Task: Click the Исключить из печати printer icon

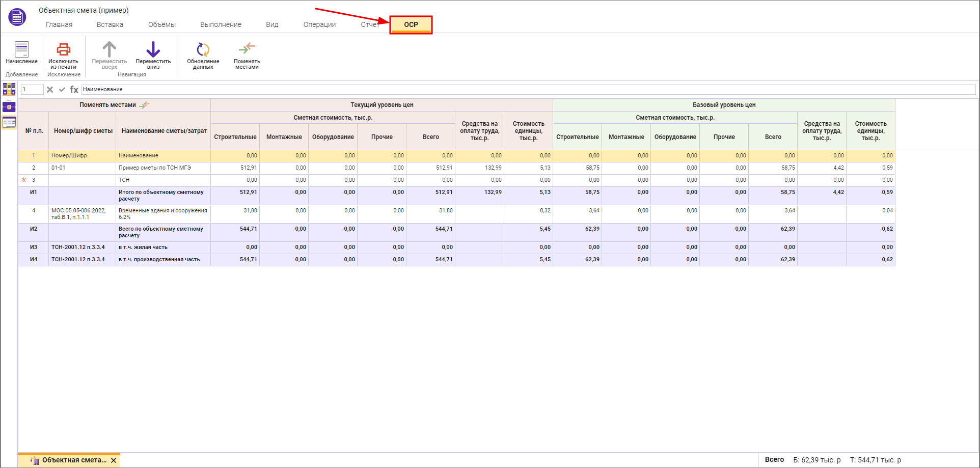Action: pos(63,50)
